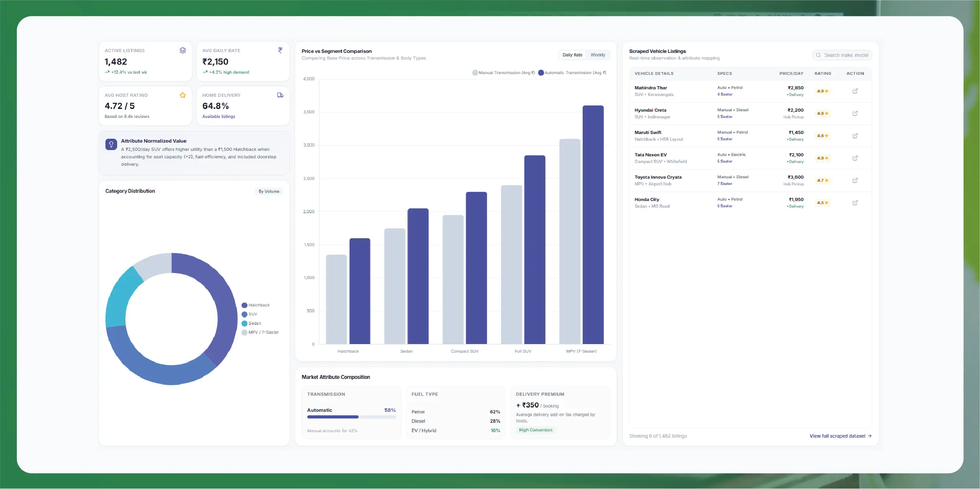Click the Automatic Full SUV bar
Screen dimensions: 980x489
click(x=534, y=250)
